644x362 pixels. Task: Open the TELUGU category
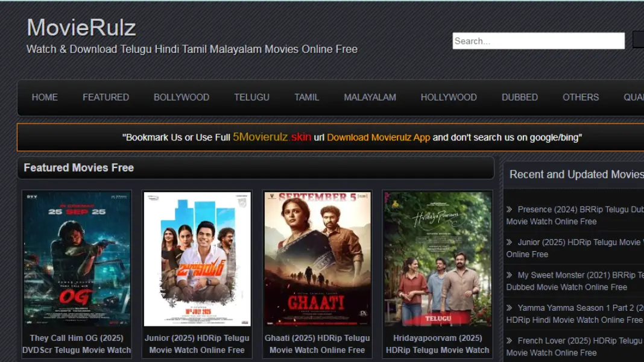coord(251,97)
